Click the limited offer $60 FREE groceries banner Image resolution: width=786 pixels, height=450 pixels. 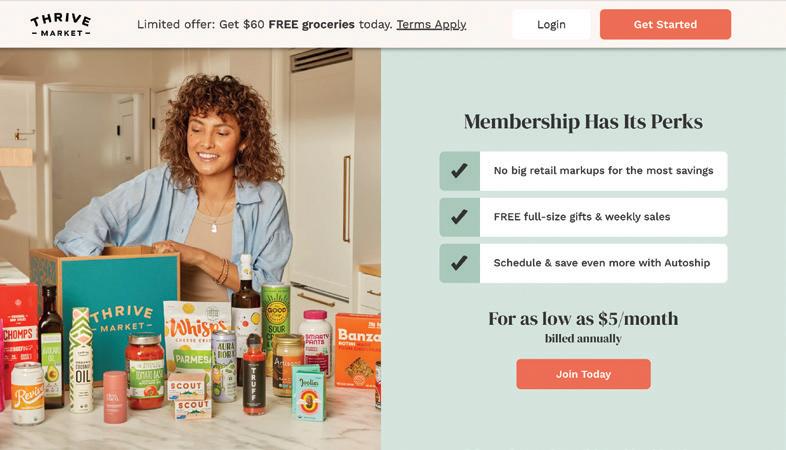pos(301,25)
